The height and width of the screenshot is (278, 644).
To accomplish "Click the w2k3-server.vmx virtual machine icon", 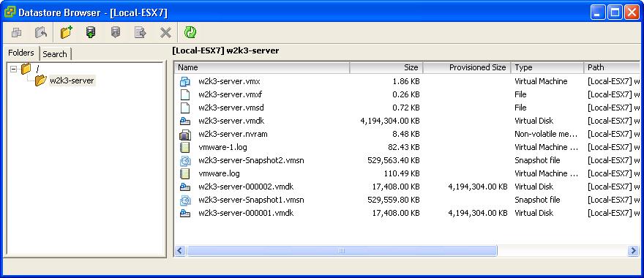I will 185,81.
